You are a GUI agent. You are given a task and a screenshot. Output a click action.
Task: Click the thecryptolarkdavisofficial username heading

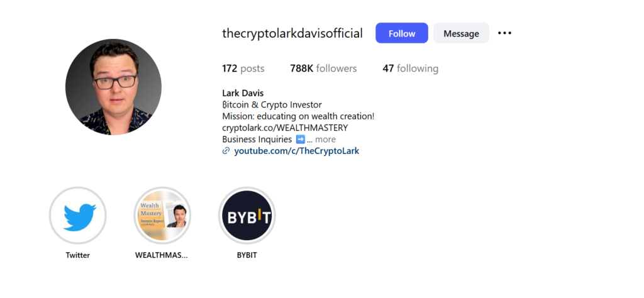292,33
